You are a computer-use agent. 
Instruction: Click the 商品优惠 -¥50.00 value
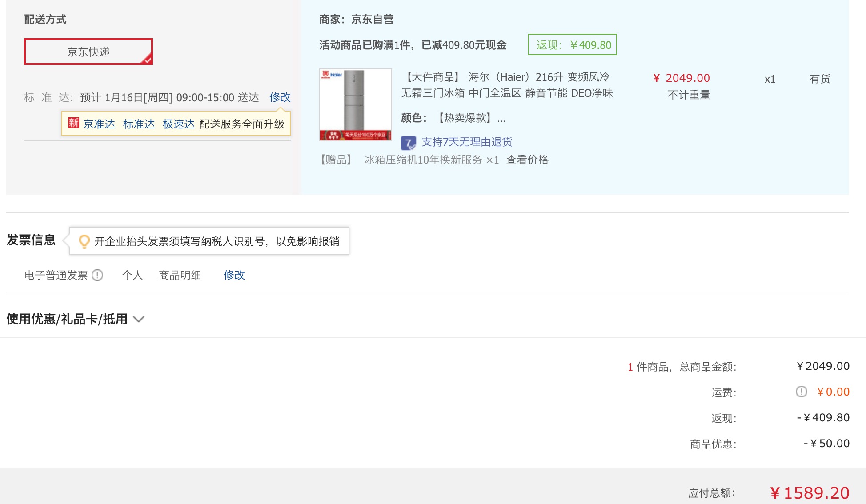click(827, 444)
